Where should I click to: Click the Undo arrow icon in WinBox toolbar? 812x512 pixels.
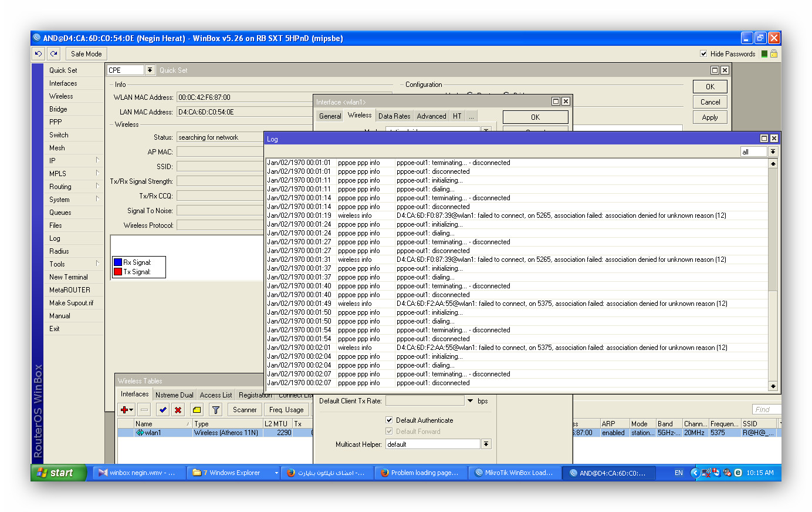click(39, 53)
